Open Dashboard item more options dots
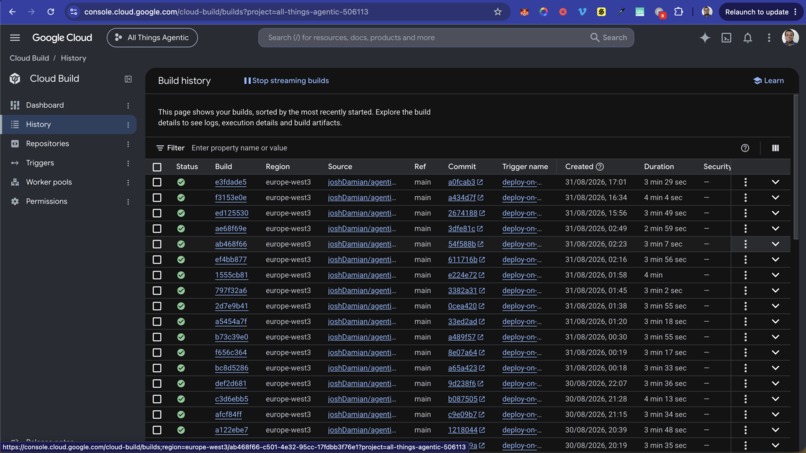Image resolution: width=806 pixels, height=453 pixels. (128, 105)
